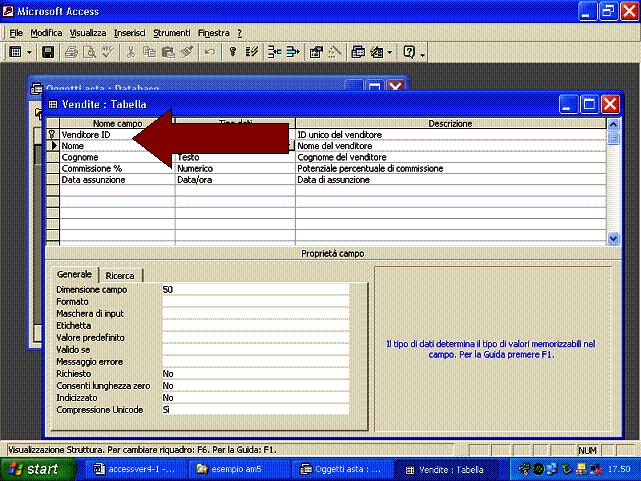Click the Insert Rows toolbar icon
This screenshot has height=481, width=641.
click(x=274, y=52)
